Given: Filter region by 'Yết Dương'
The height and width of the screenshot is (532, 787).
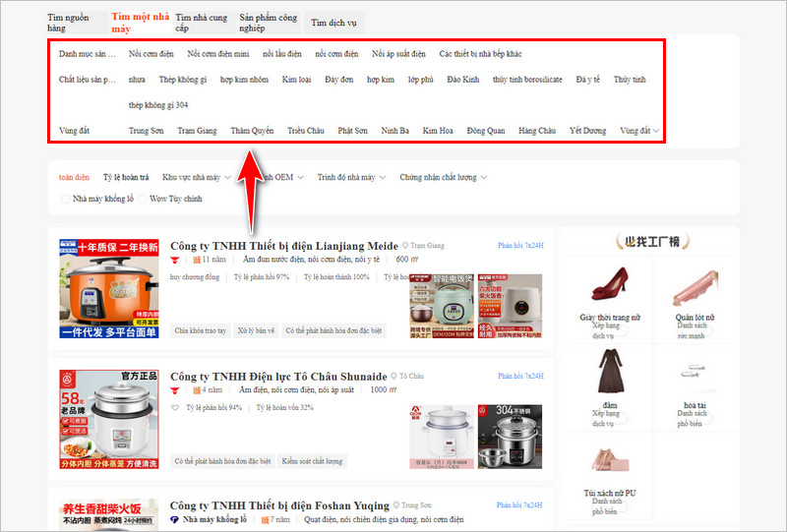Looking at the screenshot, I should click(587, 131).
